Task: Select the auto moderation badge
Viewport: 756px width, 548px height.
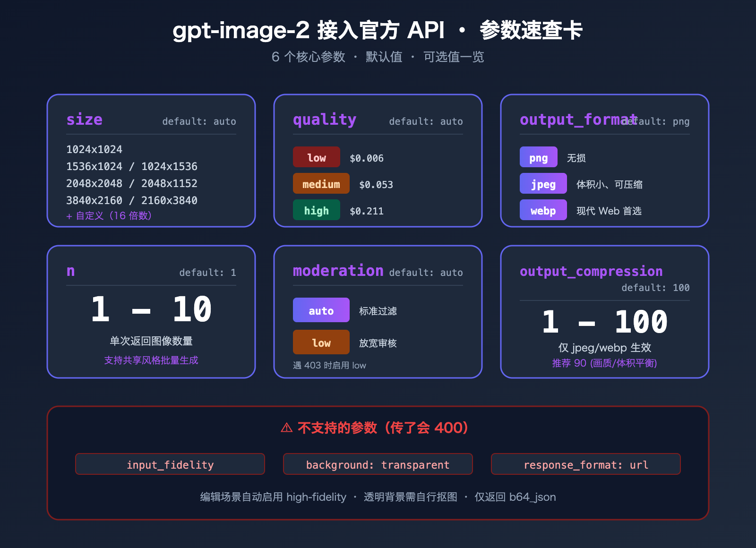Action: coord(321,310)
